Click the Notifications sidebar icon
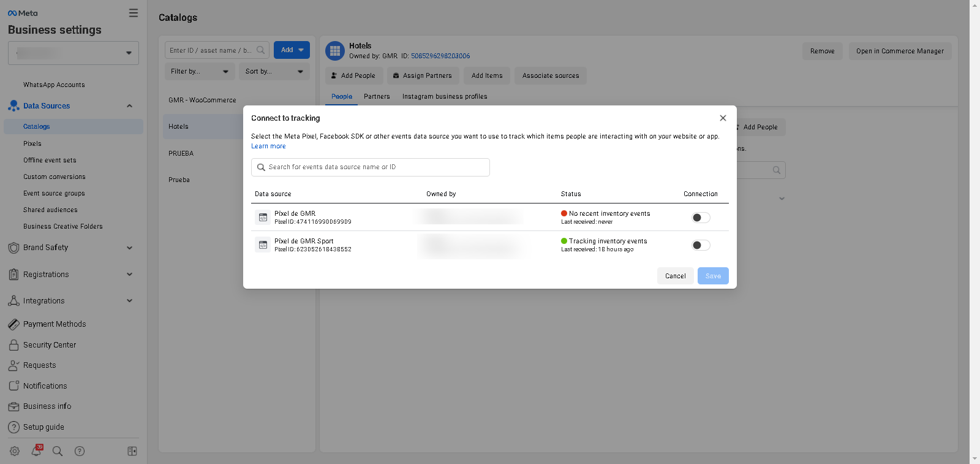The height and width of the screenshot is (464, 980). (x=13, y=386)
